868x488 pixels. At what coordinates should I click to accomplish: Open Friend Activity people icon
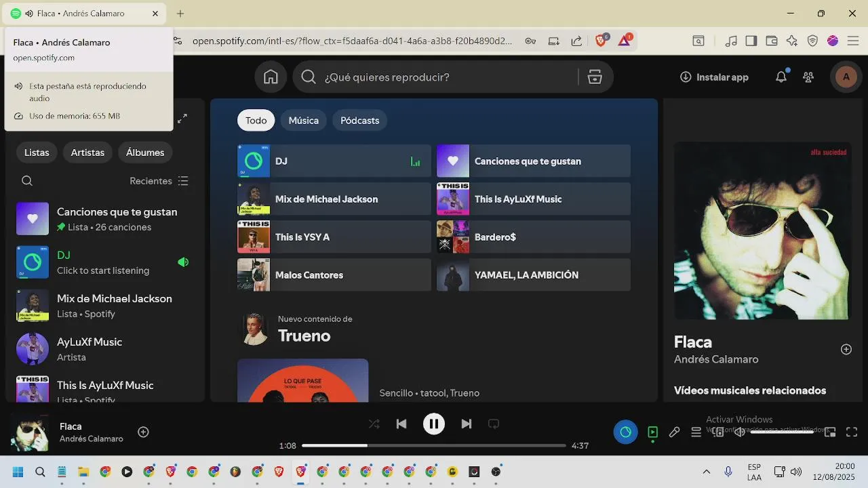coord(808,77)
